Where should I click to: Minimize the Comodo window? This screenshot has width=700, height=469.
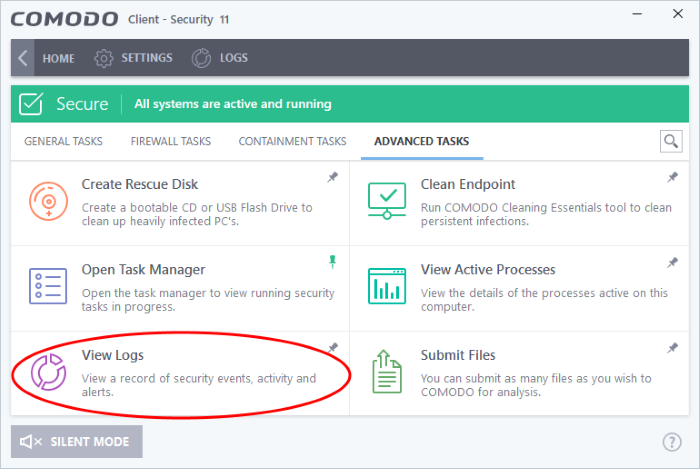pos(637,14)
